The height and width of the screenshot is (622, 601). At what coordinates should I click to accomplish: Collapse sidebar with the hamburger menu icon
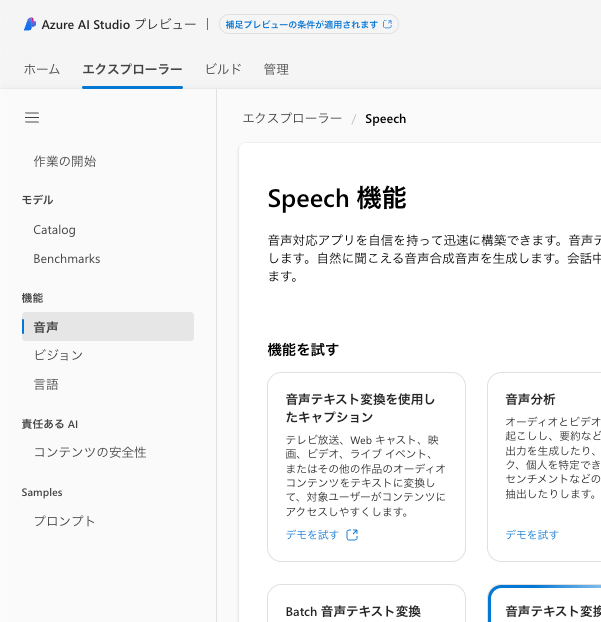pos(32,117)
